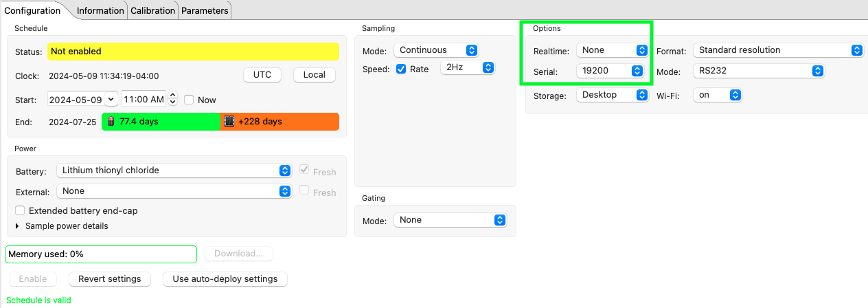Image resolution: width=868 pixels, height=308 pixels.
Task: Click the time stepper arrows beside 11:00 AM
Action: pos(173,100)
